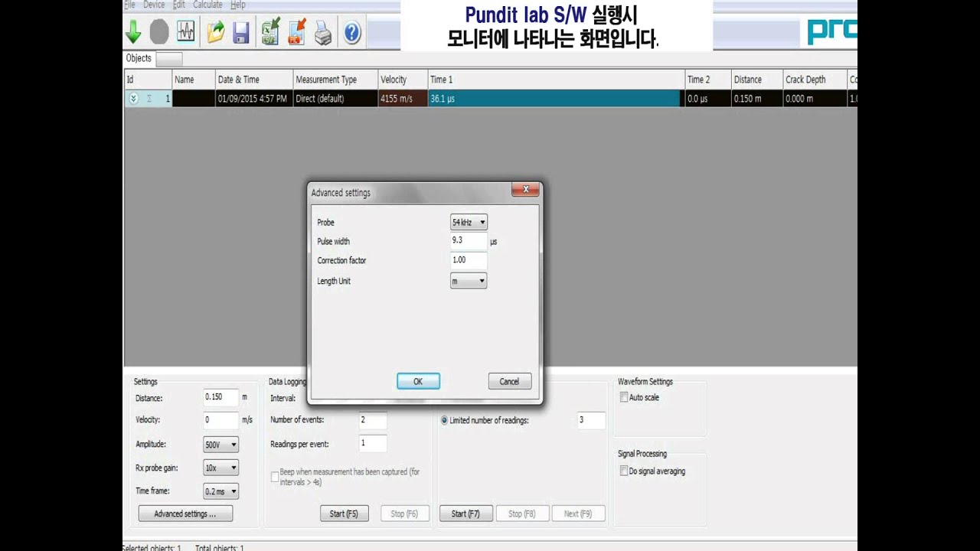The height and width of the screenshot is (551, 980).
Task: Click Cancel in Advanced settings dialog
Action: tap(509, 382)
